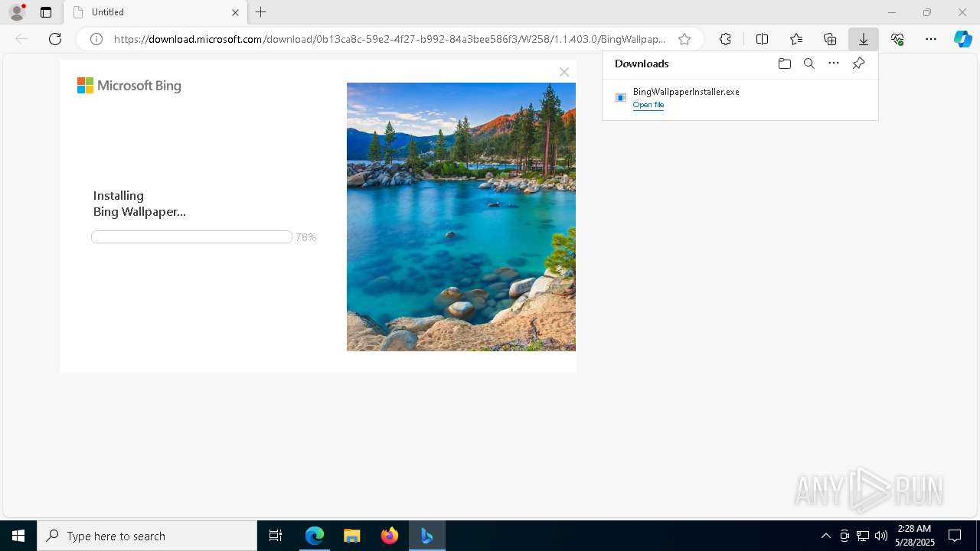Refresh the current page
Viewport: 980px width, 551px height.
click(55, 39)
